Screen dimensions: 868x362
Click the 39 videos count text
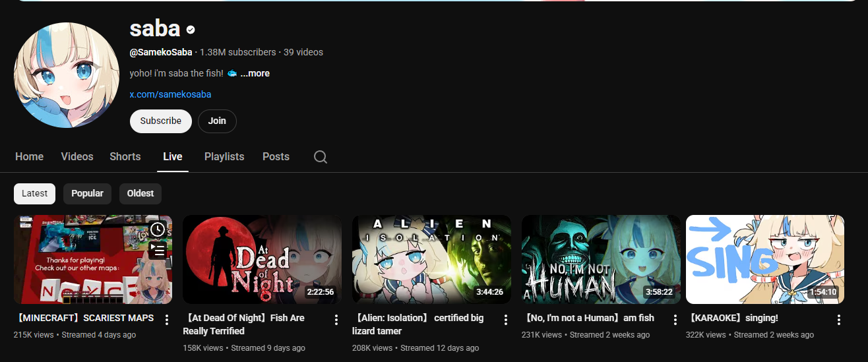303,52
